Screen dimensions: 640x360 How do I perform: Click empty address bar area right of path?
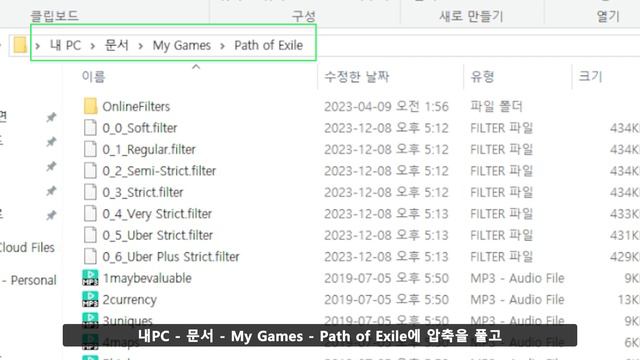click(478, 45)
